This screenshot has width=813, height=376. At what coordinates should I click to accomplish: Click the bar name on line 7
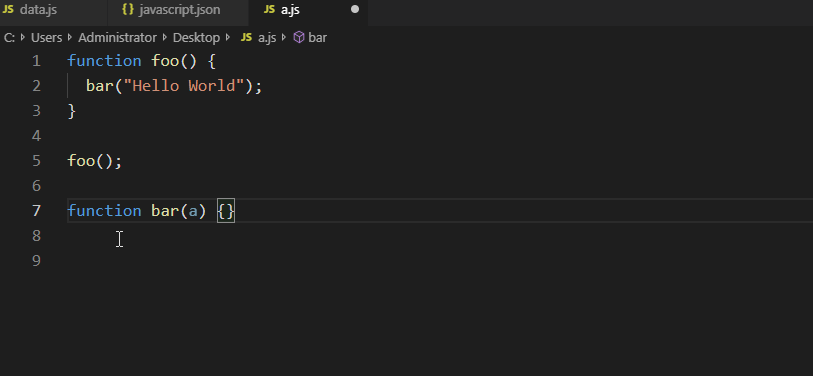[165, 211]
